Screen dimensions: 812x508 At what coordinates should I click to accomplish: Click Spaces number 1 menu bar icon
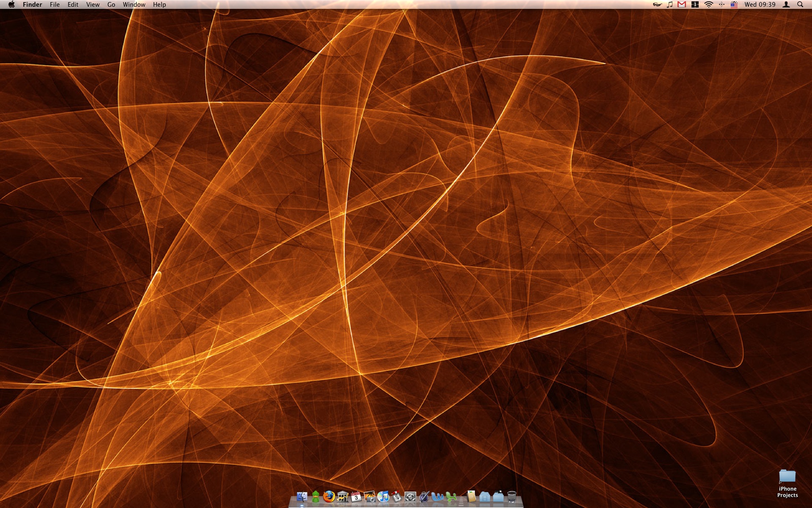pyautogui.click(x=695, y=5)
